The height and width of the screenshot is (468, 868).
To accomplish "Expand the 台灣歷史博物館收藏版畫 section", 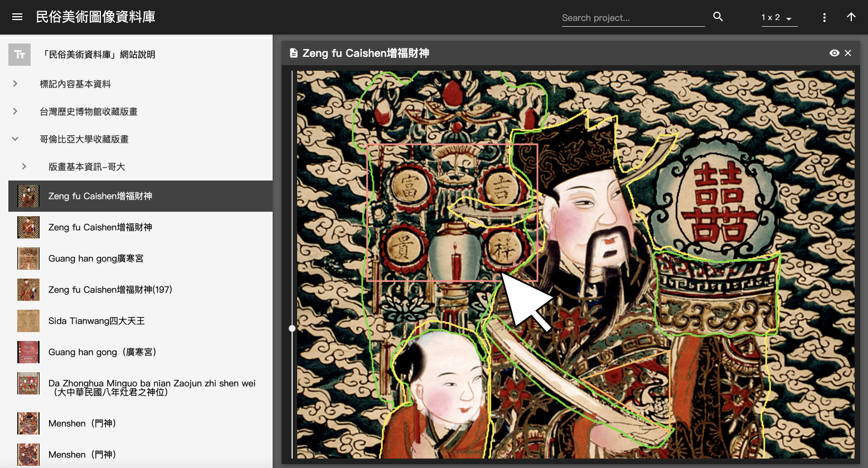I will tap(15, 111).
